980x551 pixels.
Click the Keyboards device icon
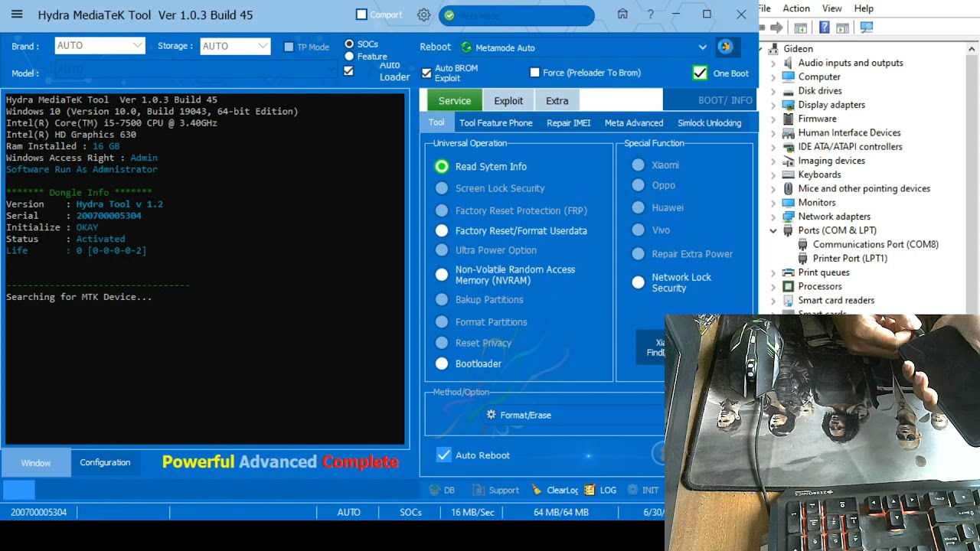pos(788,174)
